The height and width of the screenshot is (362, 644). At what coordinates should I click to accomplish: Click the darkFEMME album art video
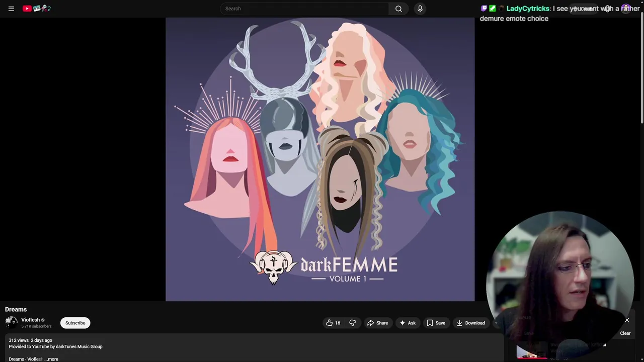pos(320,159)
